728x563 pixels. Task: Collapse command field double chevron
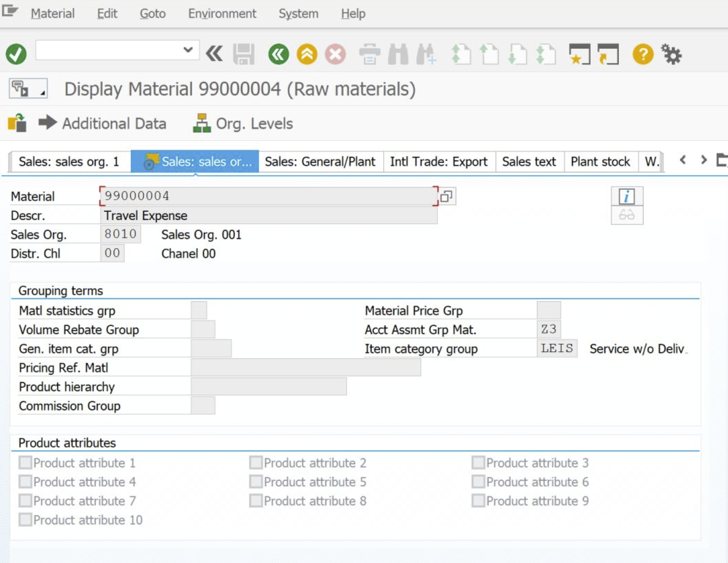point(214,54)
